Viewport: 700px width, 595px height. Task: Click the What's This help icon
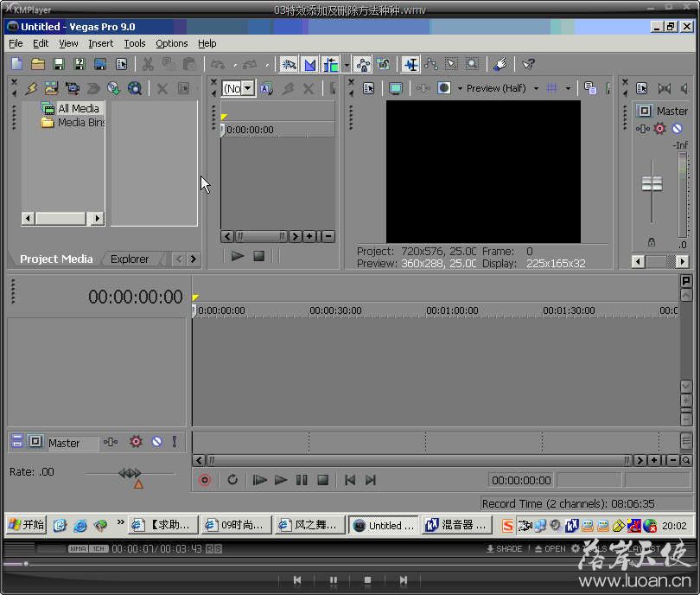528,64
